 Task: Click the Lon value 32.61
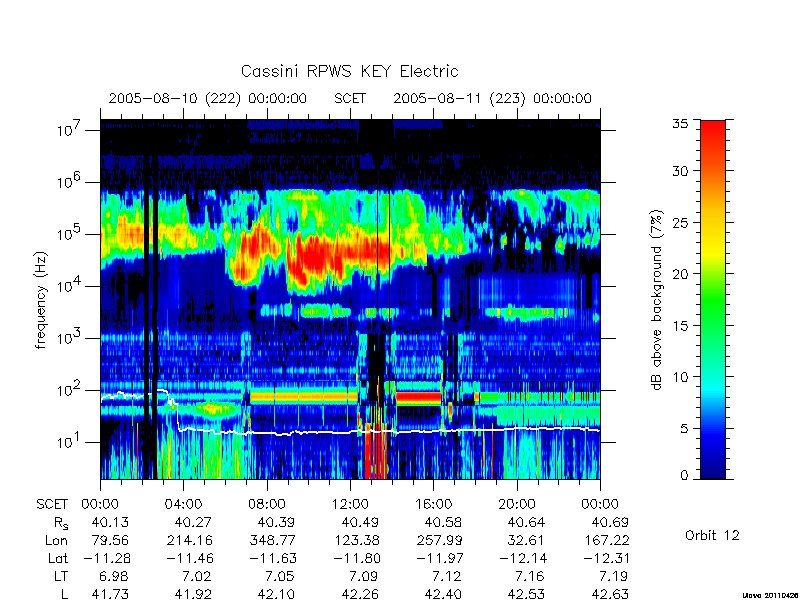(x=526, y=540)
